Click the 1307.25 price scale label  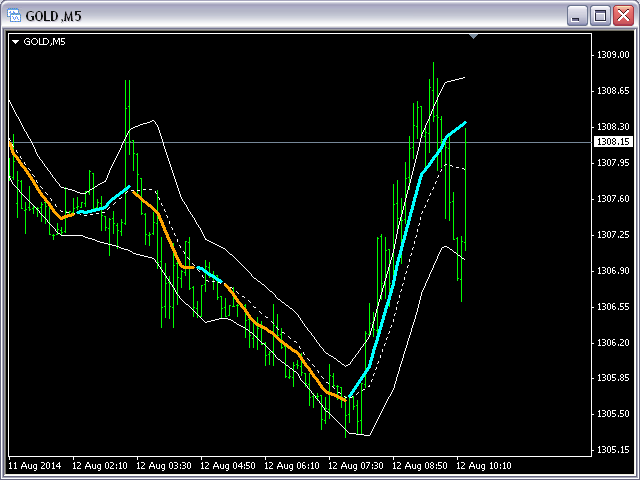[x=613, y=235]
